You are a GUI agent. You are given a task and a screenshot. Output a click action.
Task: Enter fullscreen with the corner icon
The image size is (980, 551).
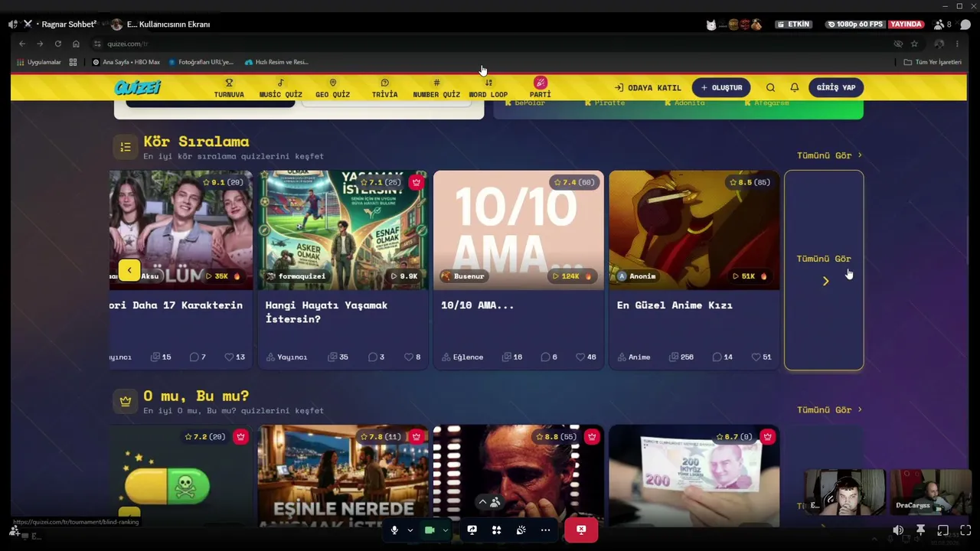(965, 530)
